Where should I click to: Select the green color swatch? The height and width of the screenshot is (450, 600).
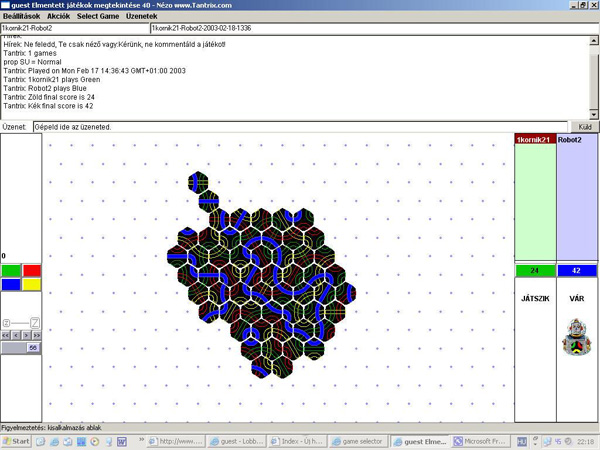[x=10, y=271]
